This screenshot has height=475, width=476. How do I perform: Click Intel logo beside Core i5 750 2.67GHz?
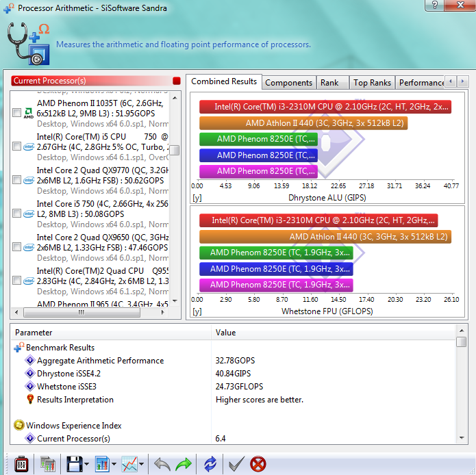(x=29, y=146)
